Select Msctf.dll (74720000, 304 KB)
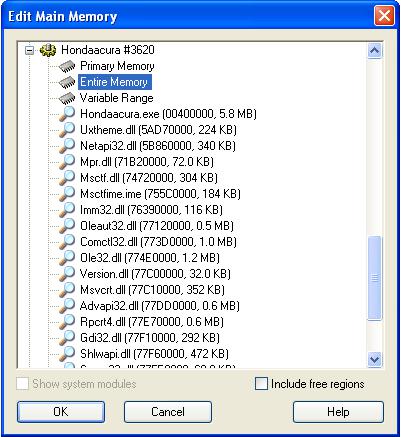The height and width of the screenshot is (437, 402). pos(149,178)
